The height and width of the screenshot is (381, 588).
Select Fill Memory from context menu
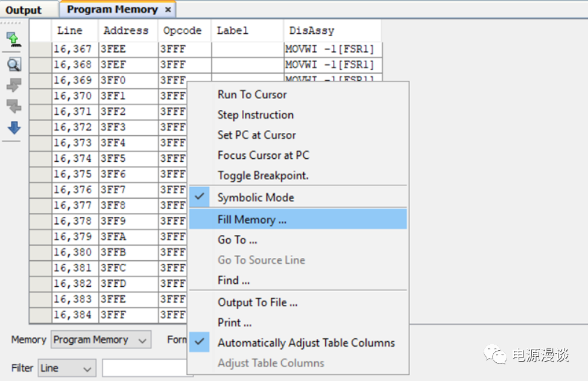pyautogui.click(x=251, y=220)
